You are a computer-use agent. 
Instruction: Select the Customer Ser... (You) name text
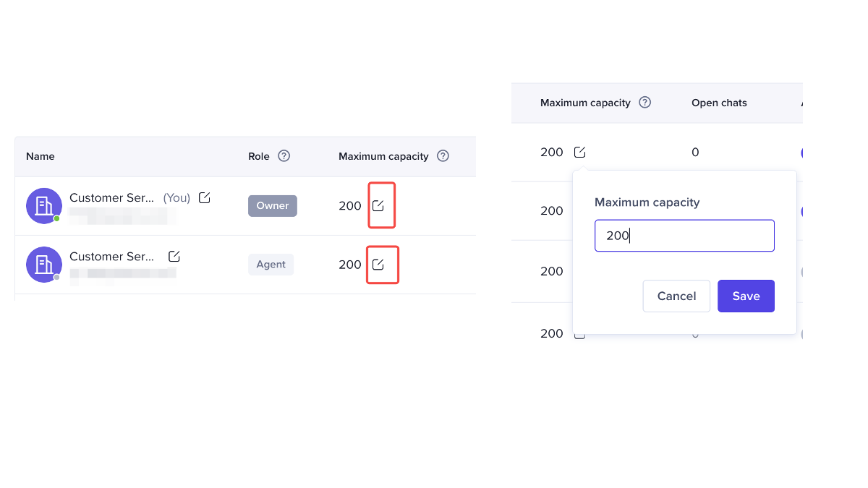(x=112, y=198)
